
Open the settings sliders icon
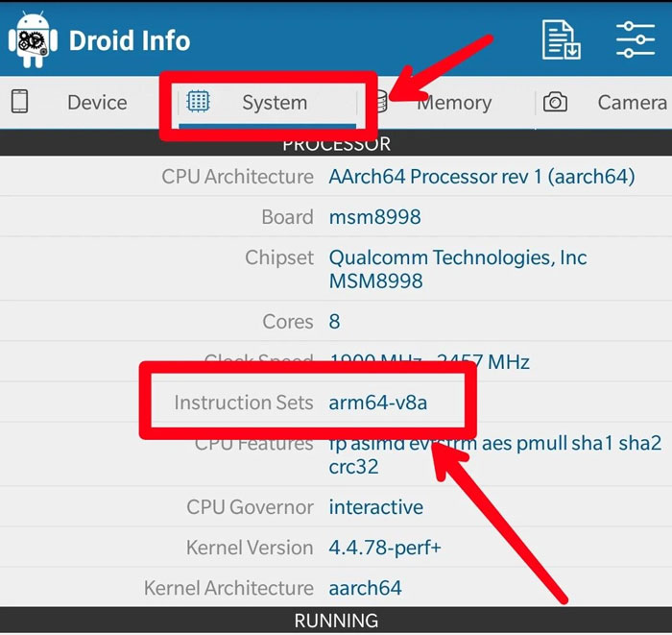(636, 39)
